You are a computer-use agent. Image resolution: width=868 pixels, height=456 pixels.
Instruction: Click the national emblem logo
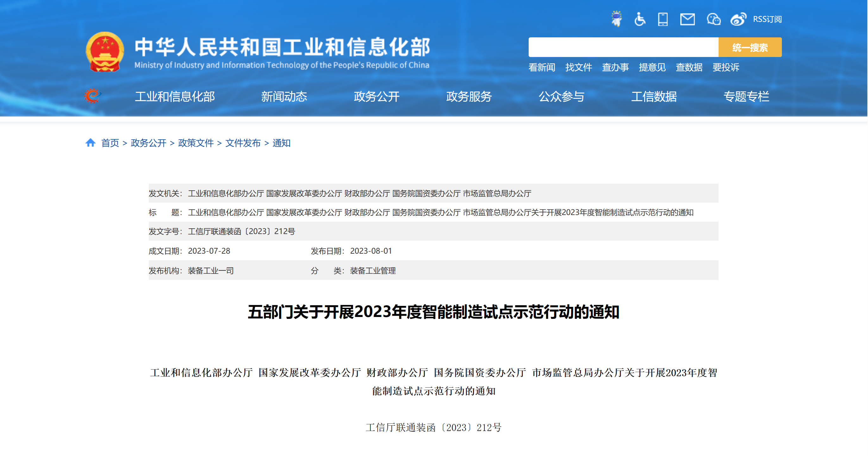(105, 52)
